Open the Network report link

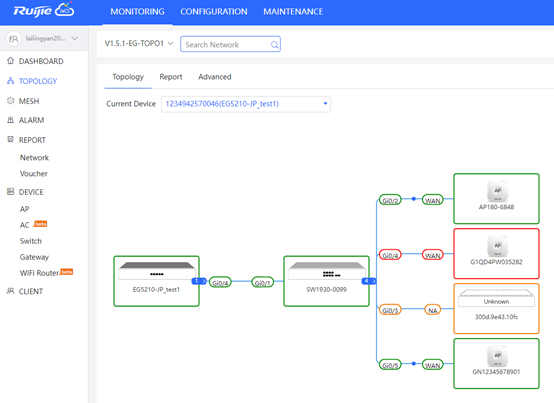[x=34, y=158]
